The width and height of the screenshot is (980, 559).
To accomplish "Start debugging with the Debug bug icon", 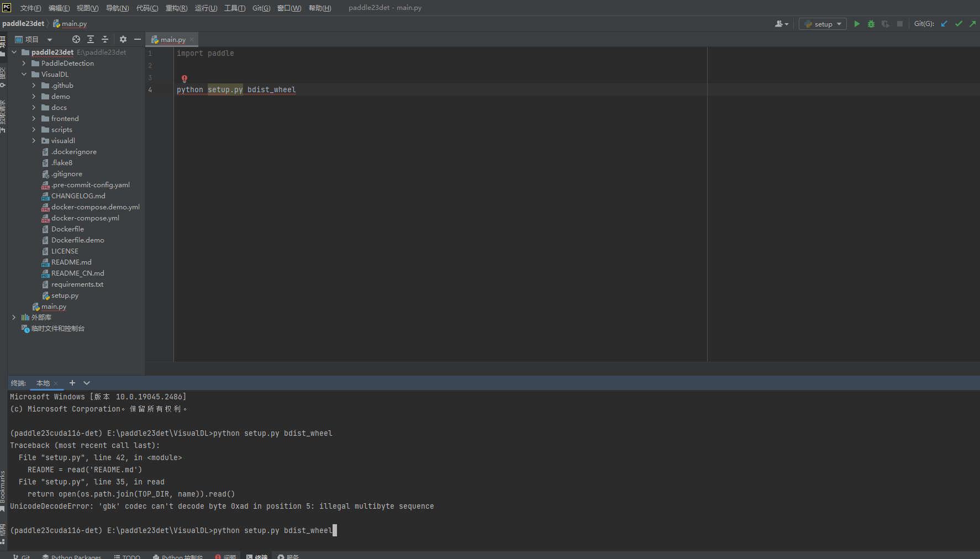I will tap(871, 24).
